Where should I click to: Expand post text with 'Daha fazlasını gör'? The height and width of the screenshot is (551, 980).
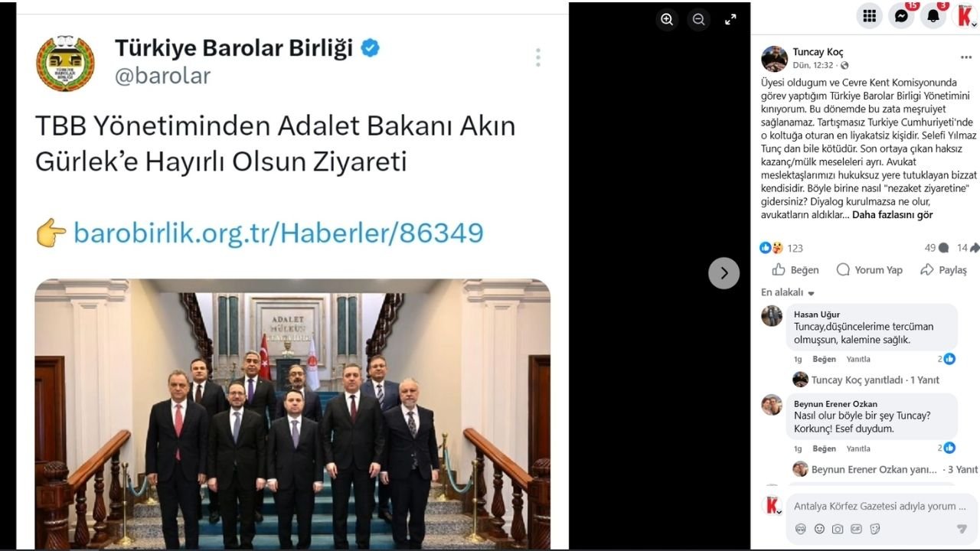click(892, 215)
